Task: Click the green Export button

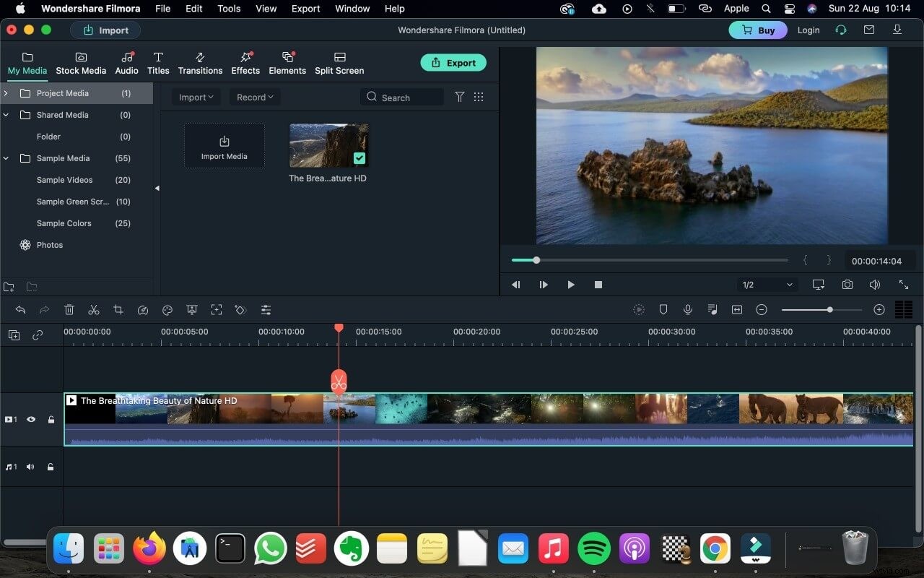Action: pyautogui.click(x=453, y=63)
